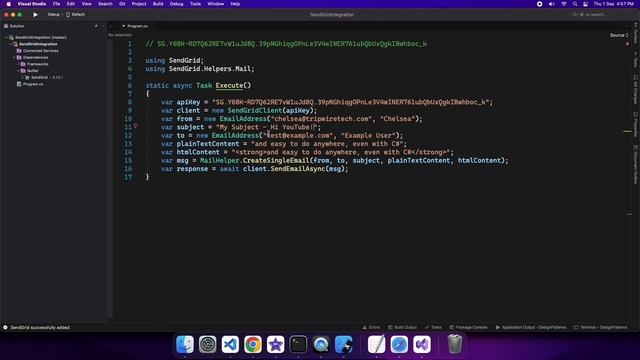640x360 pixels.
Task: Open the Build Output panel
Action: tap(402, 327)
